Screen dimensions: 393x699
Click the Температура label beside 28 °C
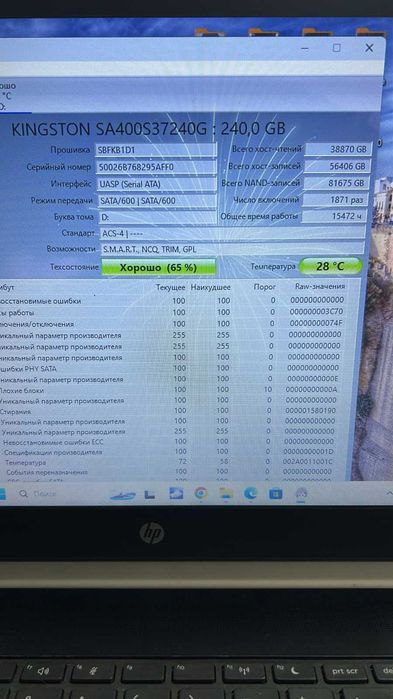pos(273,267)
